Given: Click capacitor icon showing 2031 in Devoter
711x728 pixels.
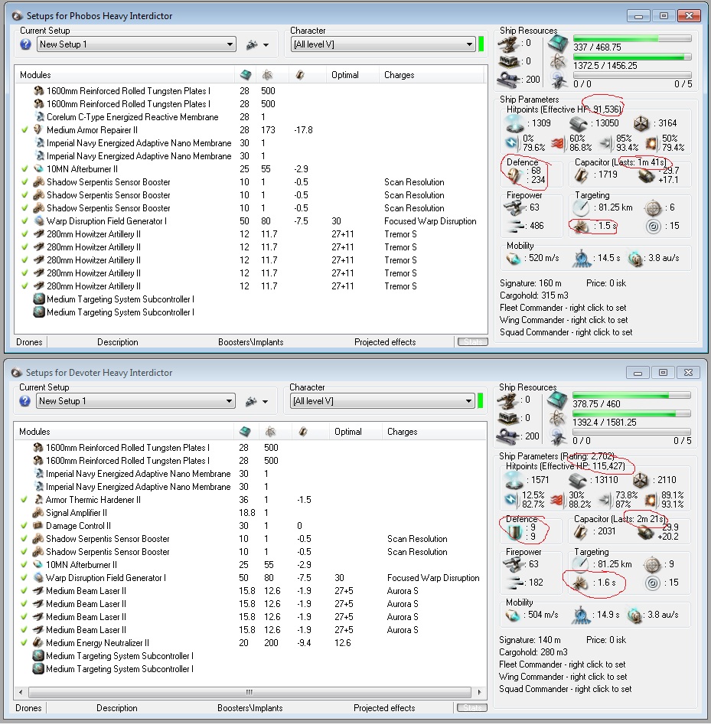Looking at the screenshot, I should click(x=581, y=531).
